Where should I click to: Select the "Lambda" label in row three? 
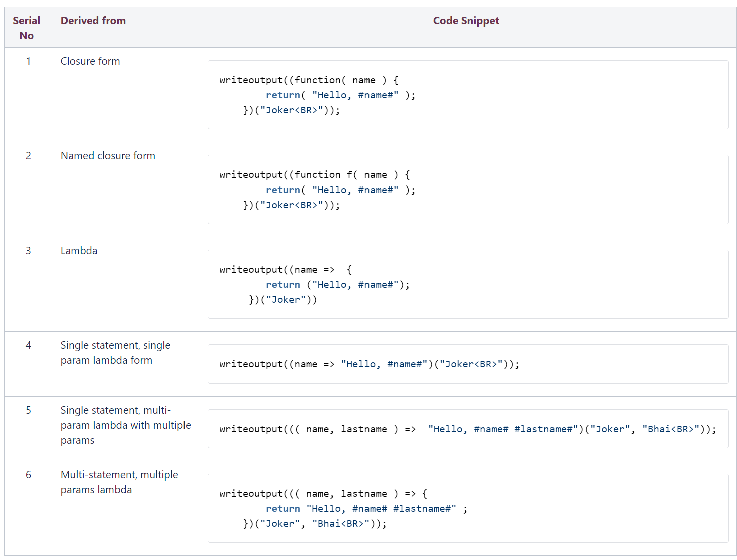(79, 251)
